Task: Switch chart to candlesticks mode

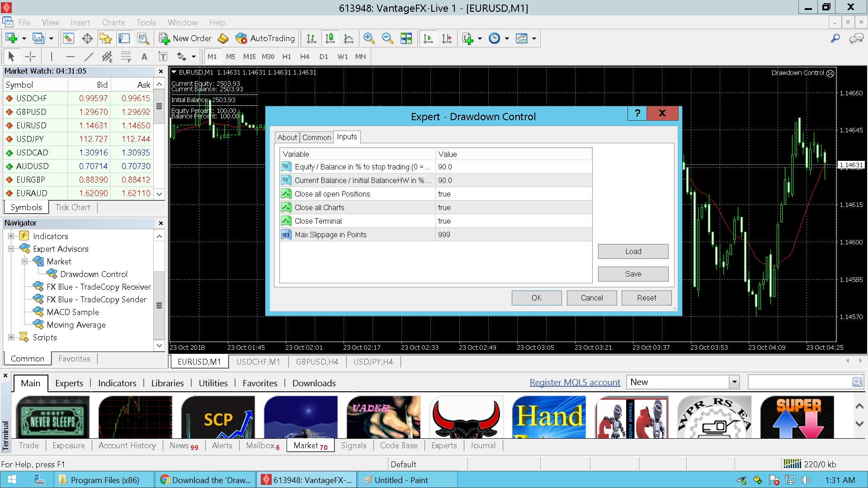Action: click(330, 38)
